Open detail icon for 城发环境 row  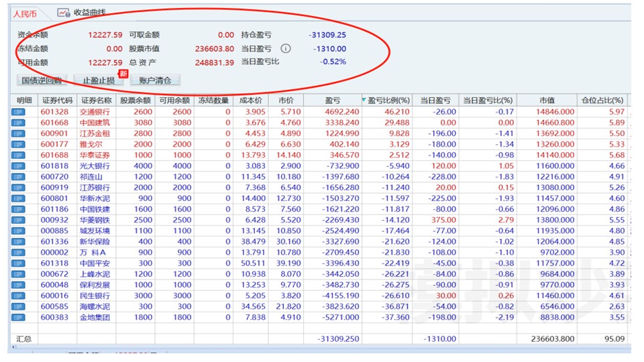18,231
